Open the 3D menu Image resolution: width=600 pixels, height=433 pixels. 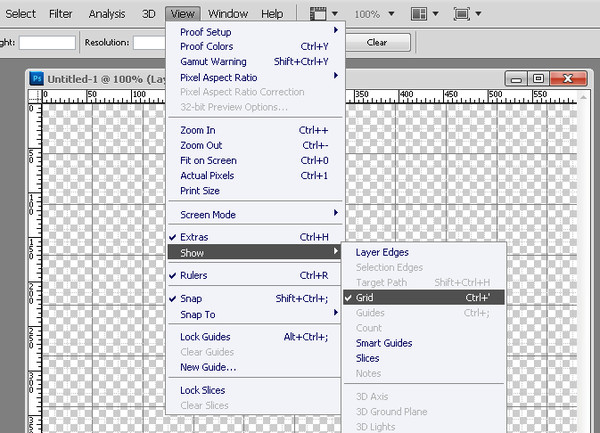tap(148, 14)
